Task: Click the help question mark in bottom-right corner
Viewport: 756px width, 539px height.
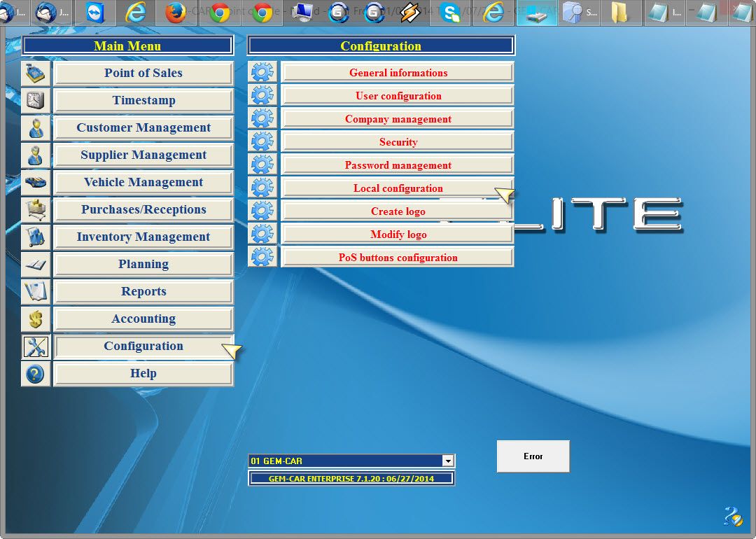Action: (733, 517)
